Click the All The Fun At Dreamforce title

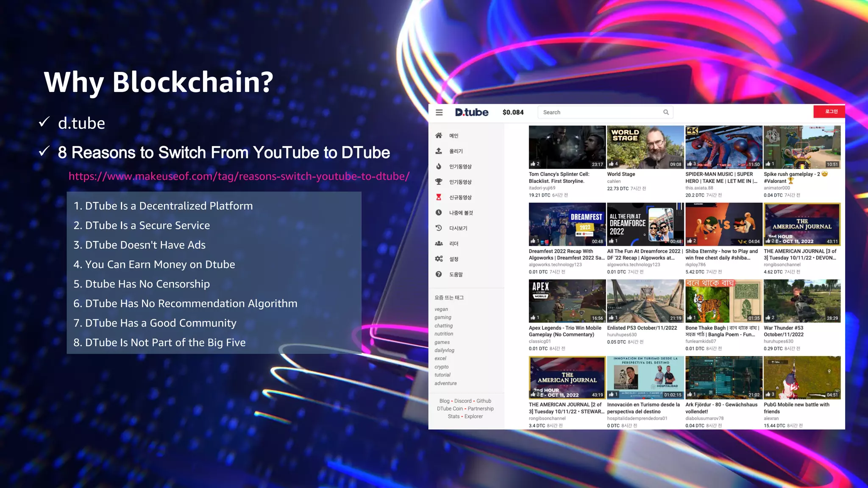[x=645, y=254]
